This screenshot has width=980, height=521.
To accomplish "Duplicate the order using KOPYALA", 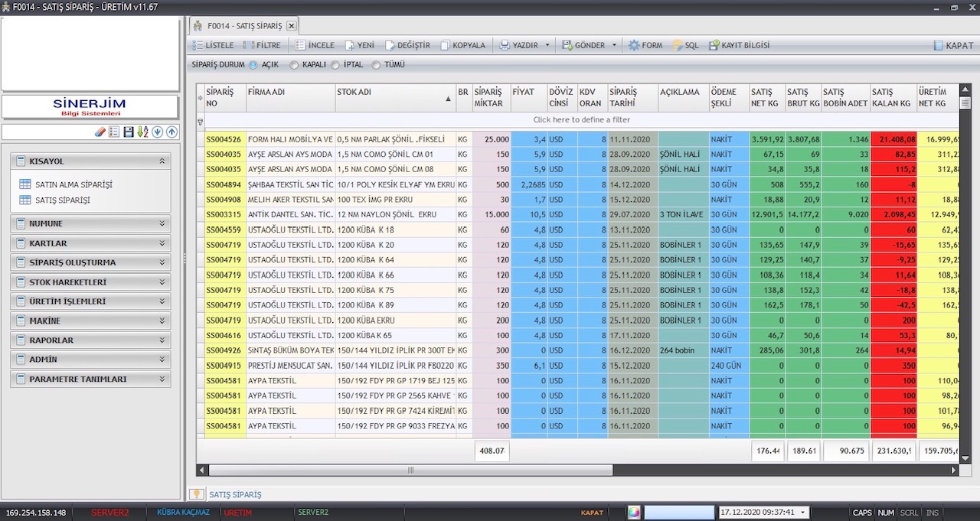I will pyautogui.click(x=463, y=45).
